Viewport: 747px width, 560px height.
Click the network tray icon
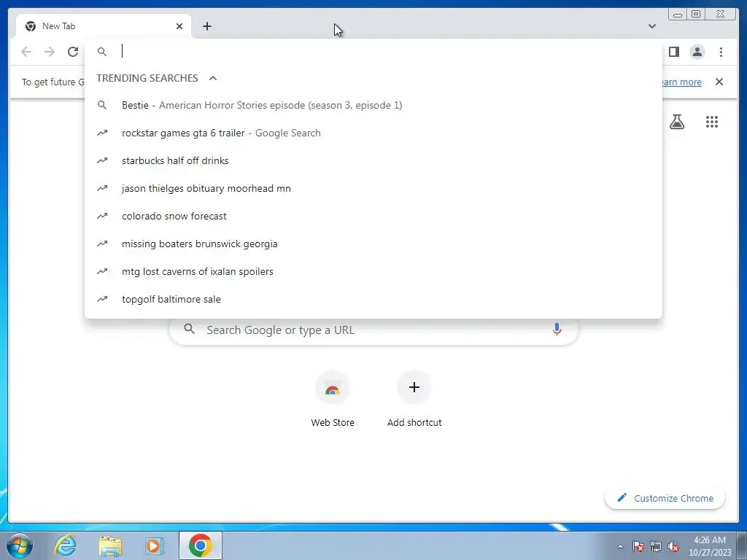click(656, 546)
